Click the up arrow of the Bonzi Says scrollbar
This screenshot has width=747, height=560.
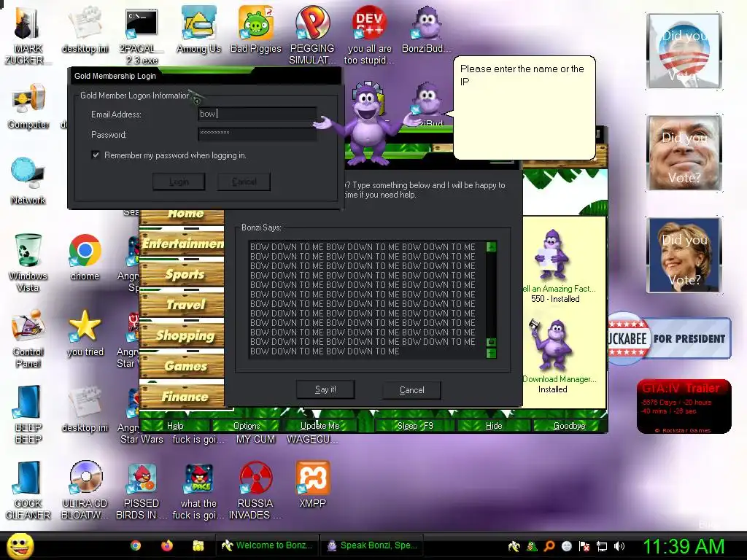point(491,246)
